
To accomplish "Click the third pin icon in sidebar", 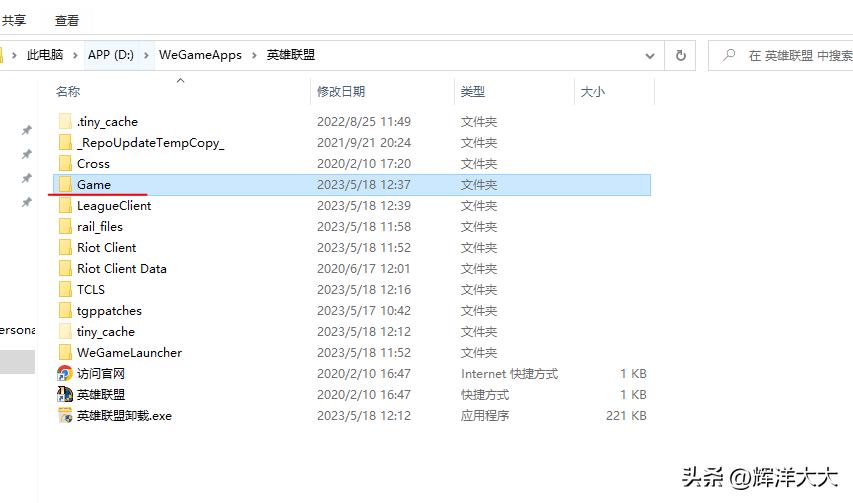I will pyautogui.click(x=26, y=178).
